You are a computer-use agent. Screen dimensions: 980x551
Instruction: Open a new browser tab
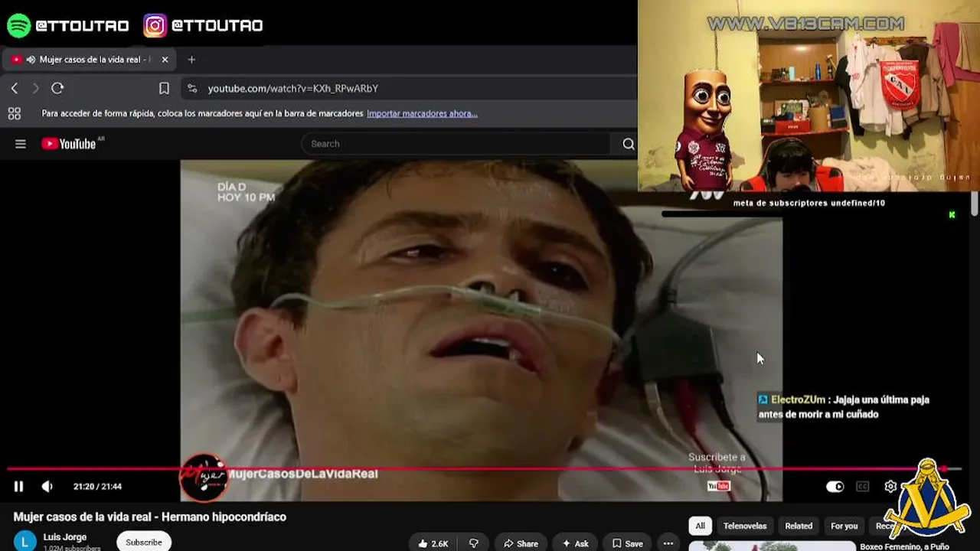pos(191,60)
